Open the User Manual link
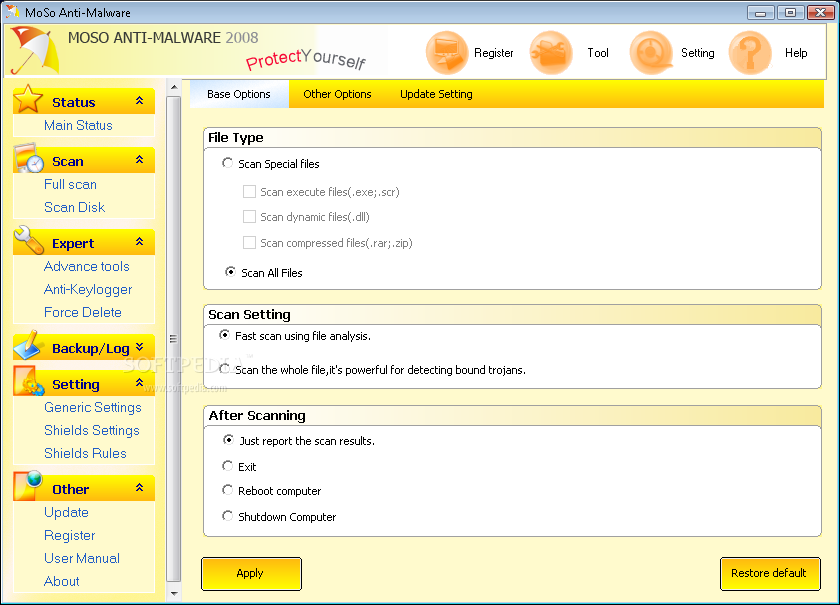The height and width of the screenshot is (605, 840). click(x=81, y=558)
